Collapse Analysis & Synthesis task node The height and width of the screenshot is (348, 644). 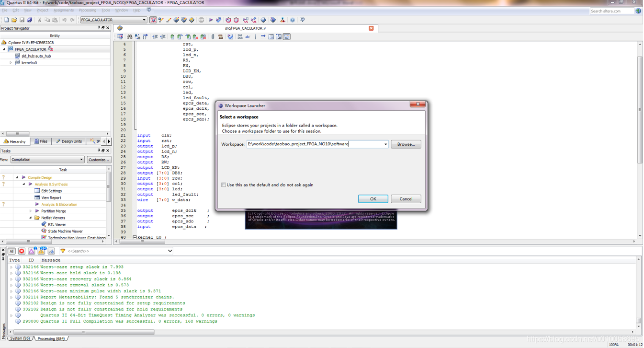click(24, 184)
